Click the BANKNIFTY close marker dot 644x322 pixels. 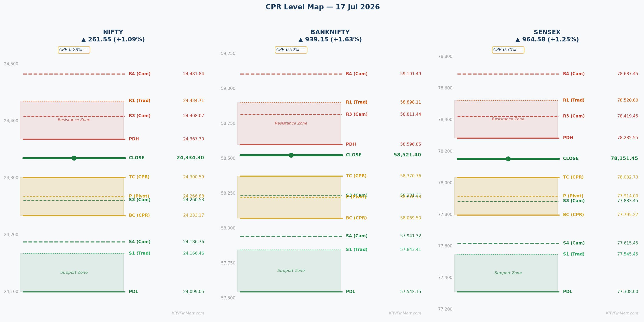(x=291, y=155)
